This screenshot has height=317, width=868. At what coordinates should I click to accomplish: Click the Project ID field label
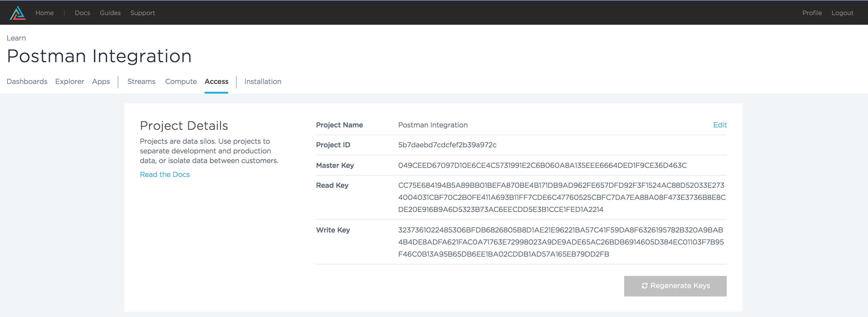pos(333,145)
